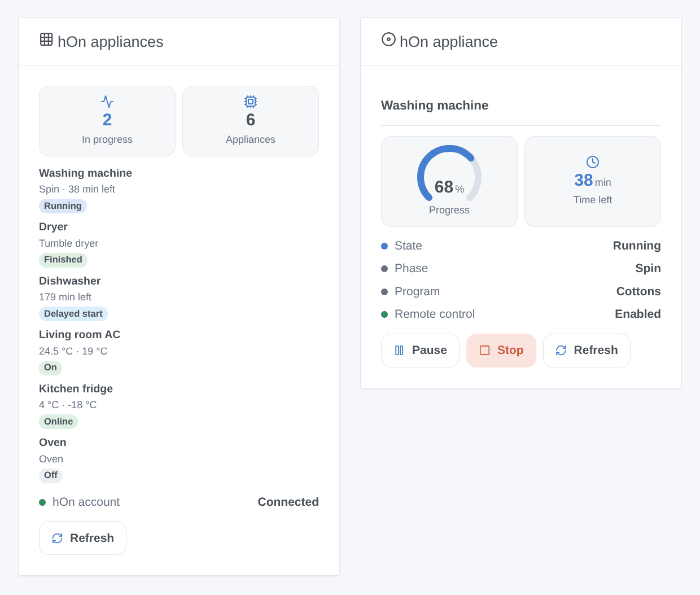The width and height of the screenshot is (700, 595).
Task: Open the Appliances count tile
Action: point(251,121)
